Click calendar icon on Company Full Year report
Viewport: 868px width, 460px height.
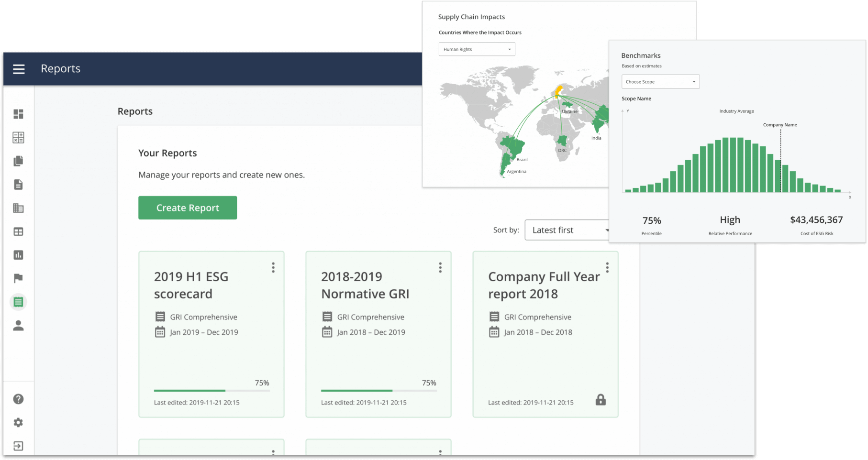point(494,332)
